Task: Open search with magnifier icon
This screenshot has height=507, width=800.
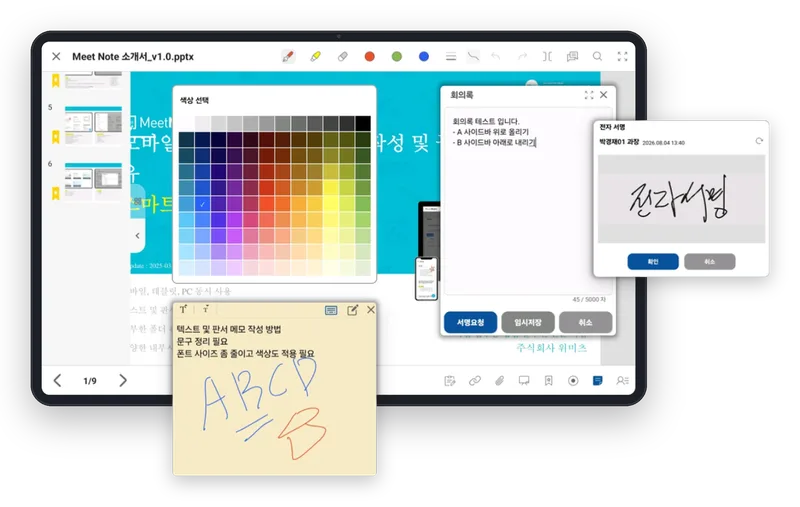Action: coord(597,56)
